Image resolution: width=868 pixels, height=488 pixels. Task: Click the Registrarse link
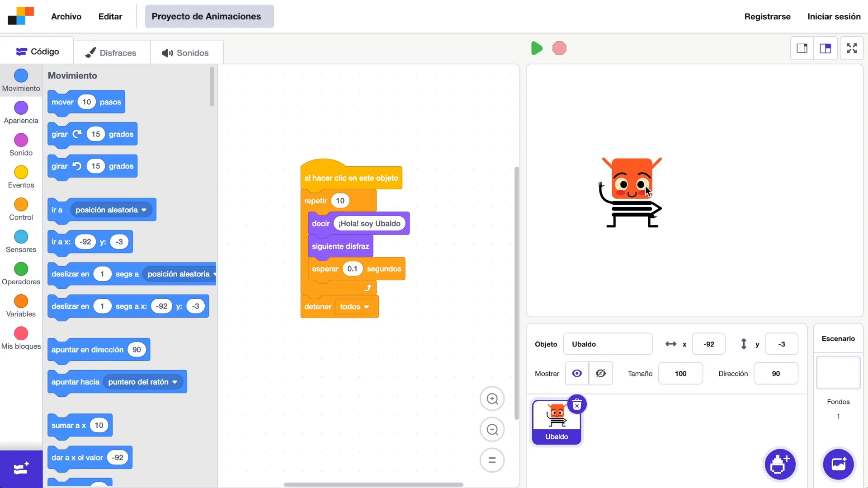point(767,16)
